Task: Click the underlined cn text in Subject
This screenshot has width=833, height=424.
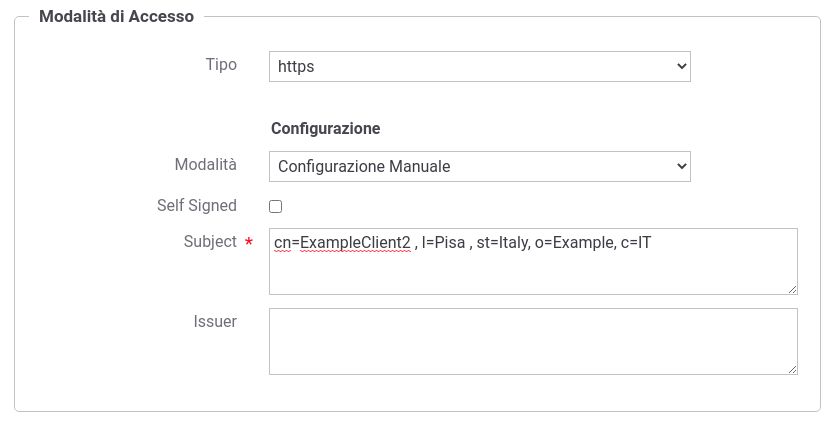Action: click(x=283, y=243)
